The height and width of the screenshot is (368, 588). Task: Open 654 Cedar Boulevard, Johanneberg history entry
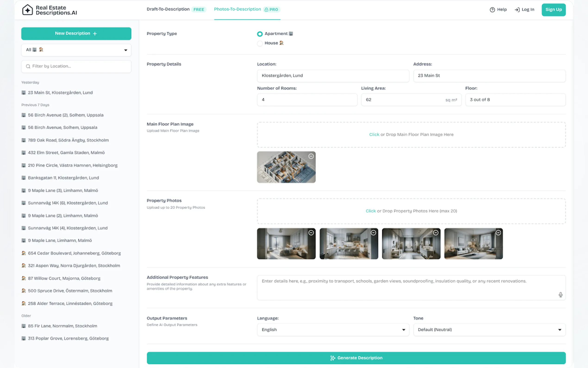74,253
